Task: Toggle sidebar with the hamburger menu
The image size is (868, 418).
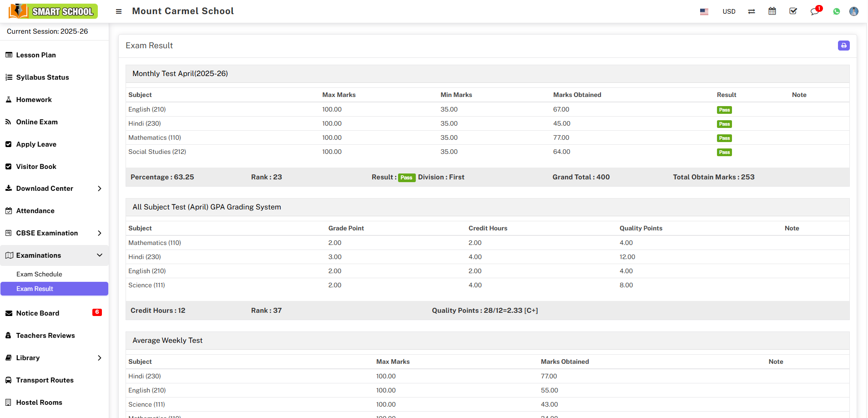Action: pos(119,11)
